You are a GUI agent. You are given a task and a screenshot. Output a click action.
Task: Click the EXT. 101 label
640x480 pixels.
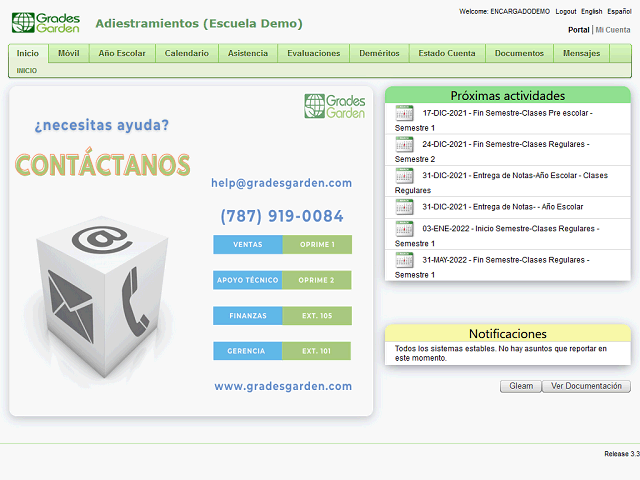[x=316, y=351]
